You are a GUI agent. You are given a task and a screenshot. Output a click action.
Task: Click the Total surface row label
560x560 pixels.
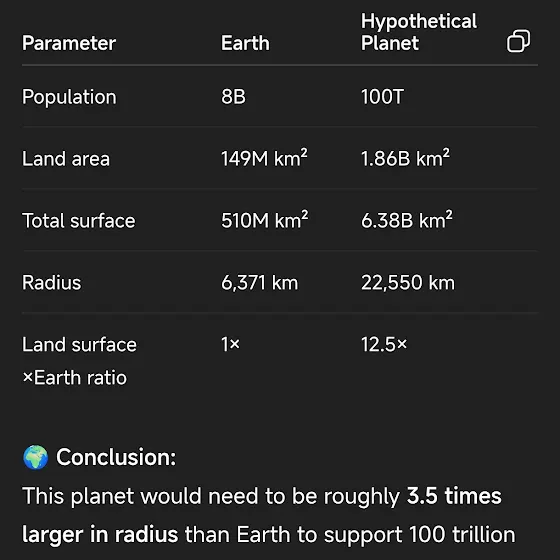coord(79,221)
